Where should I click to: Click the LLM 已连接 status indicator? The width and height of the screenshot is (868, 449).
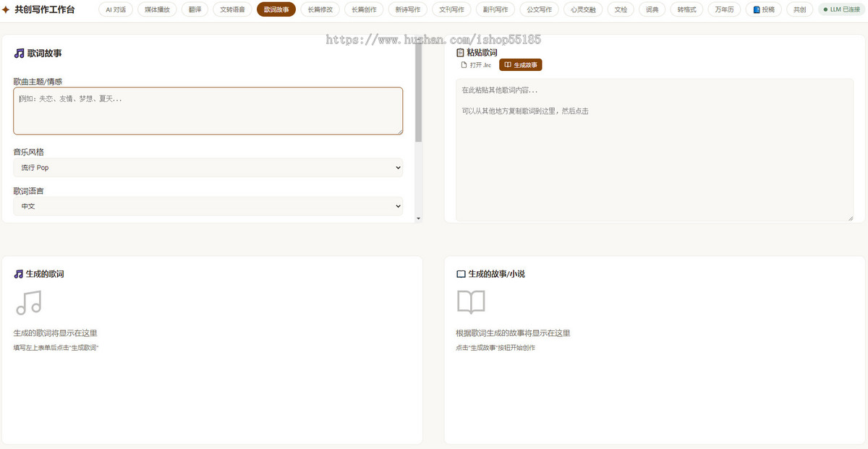point(842,10)
